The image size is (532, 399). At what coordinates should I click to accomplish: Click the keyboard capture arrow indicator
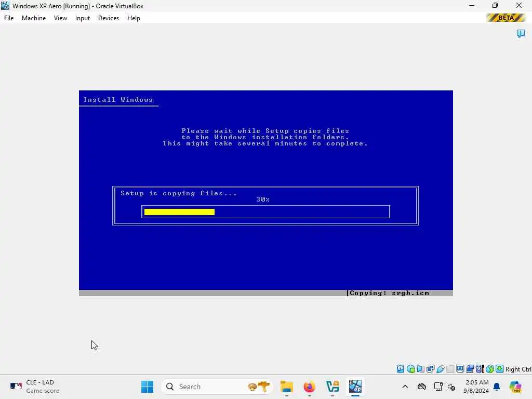[499, 369]
